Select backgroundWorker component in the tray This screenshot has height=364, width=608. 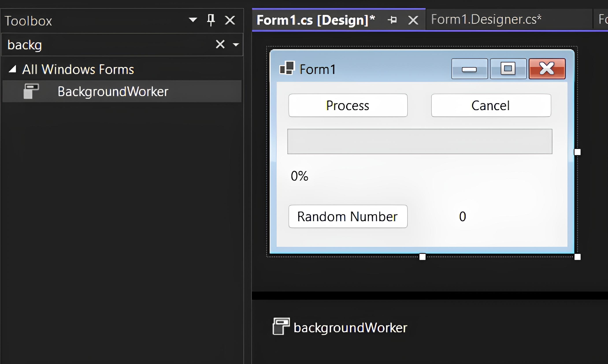coord(340,327)
